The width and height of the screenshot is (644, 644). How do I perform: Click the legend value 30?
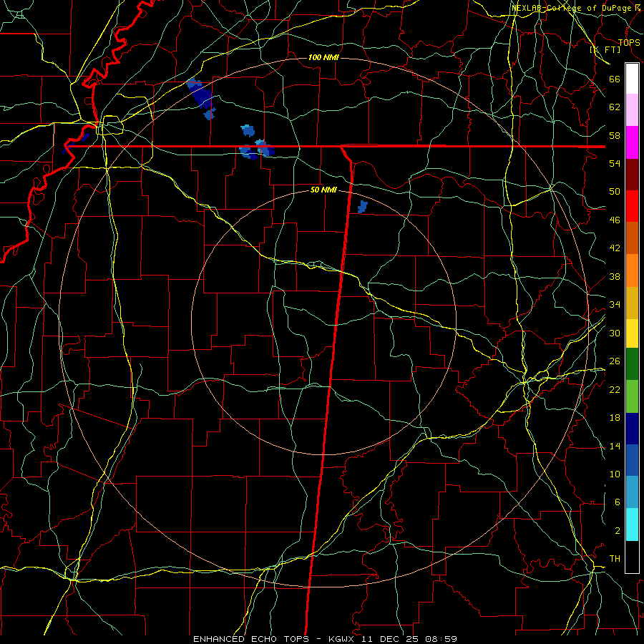[615, 333]
